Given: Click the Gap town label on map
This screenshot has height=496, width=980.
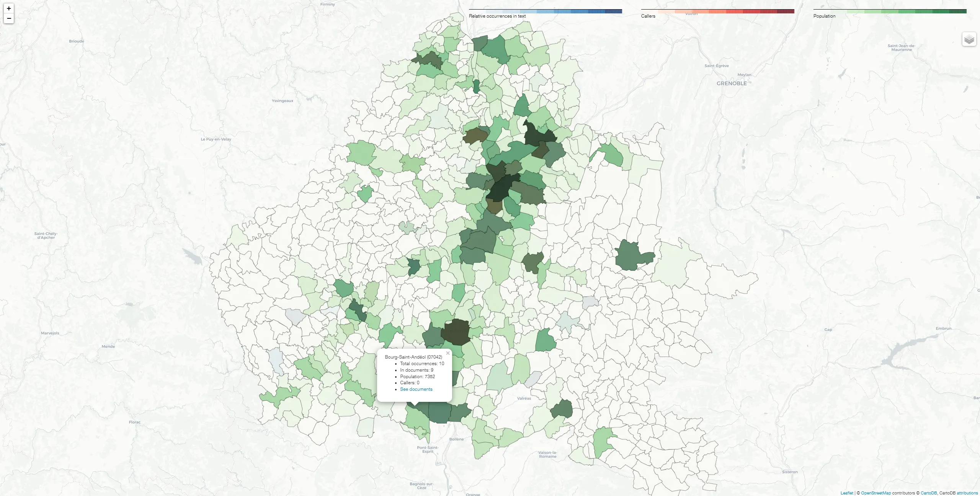Looking at the screenshot, I should (x=828, y=330).
